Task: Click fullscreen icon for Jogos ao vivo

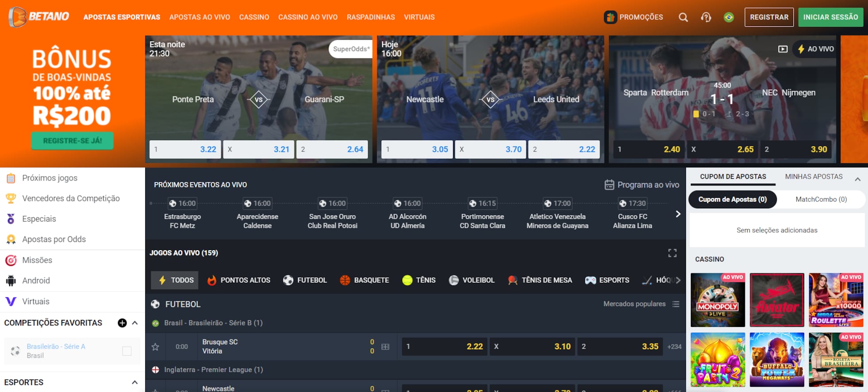Action: point(672,253)
